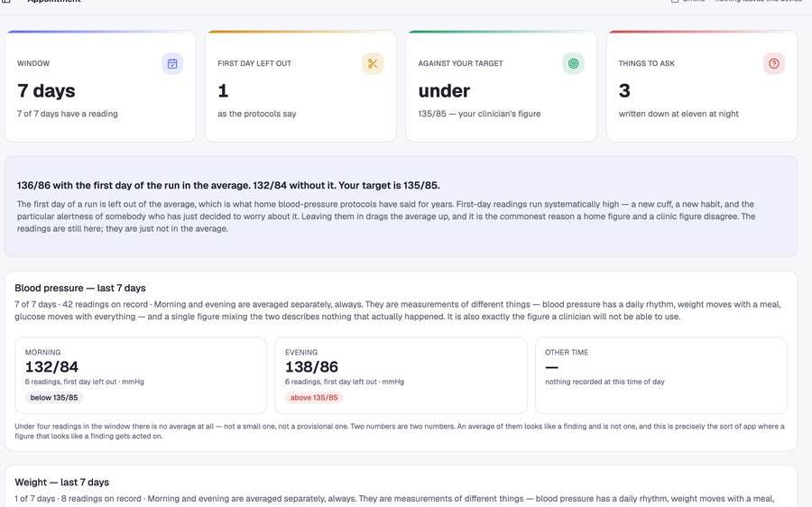The image size is (812, 507).
Task: Click the "WINDOW" card label
Action: (33, 63)
